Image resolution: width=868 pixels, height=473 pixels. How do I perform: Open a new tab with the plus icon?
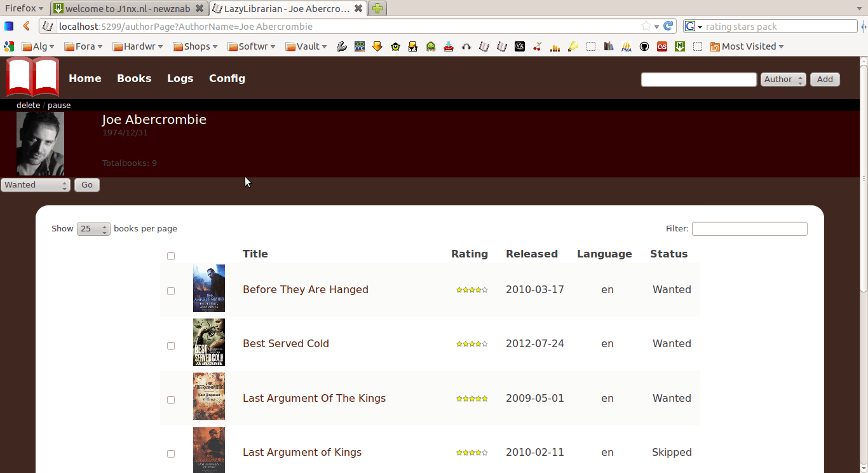coord(377,8)
